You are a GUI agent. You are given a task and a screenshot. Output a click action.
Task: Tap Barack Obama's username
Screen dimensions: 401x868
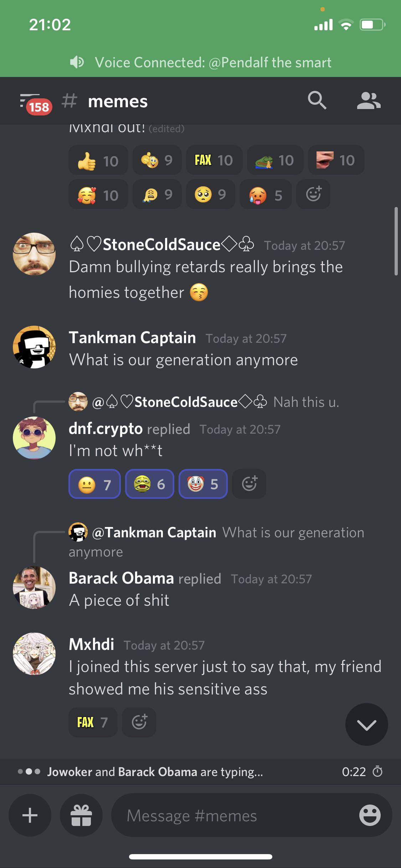[x=121, y=578]
